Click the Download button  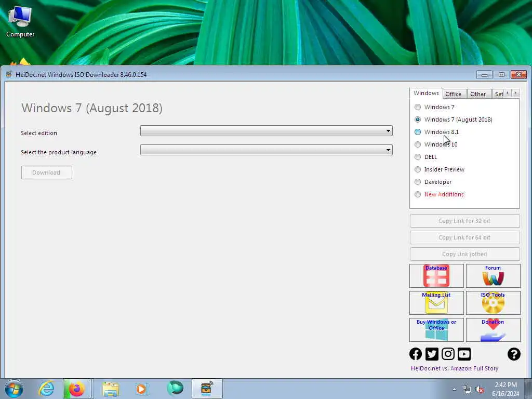46,172
